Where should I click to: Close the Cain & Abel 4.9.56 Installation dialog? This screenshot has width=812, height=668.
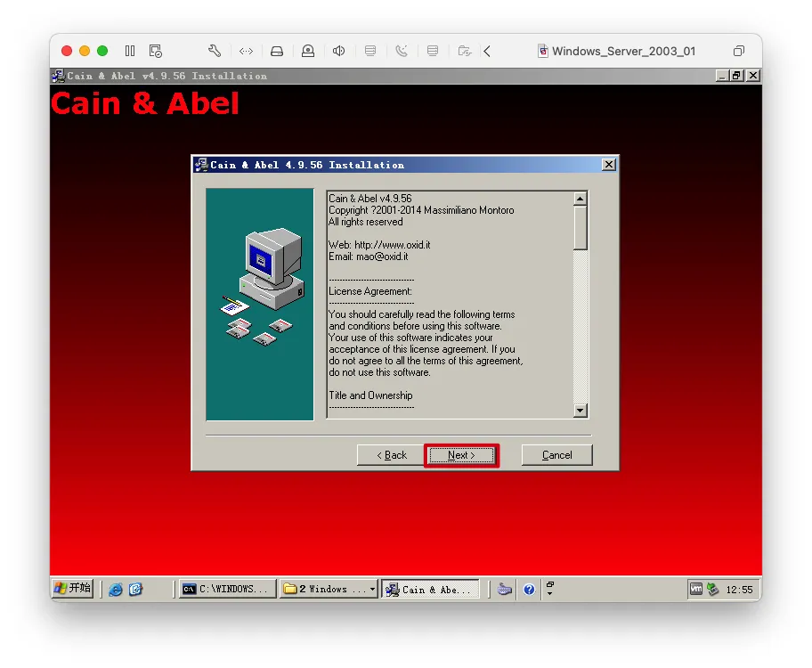click(x=608, y=165)
